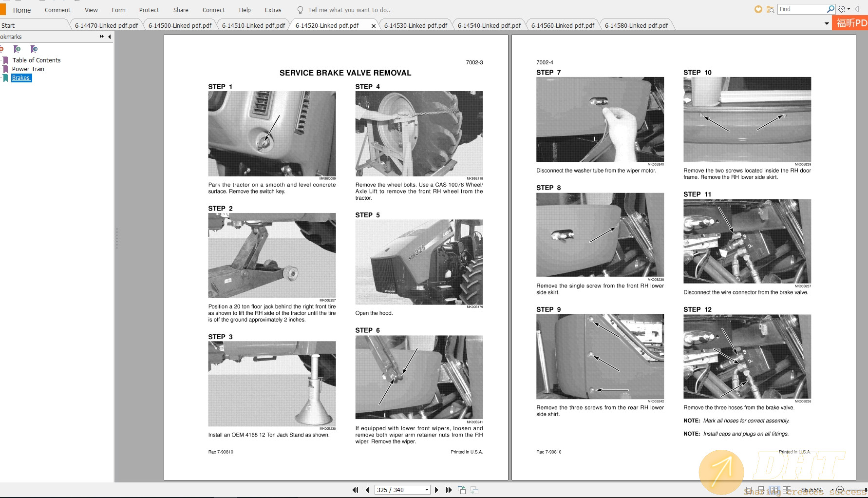Collapse the Bookmarks panel
Screen dimensions: 868x498
110,37
